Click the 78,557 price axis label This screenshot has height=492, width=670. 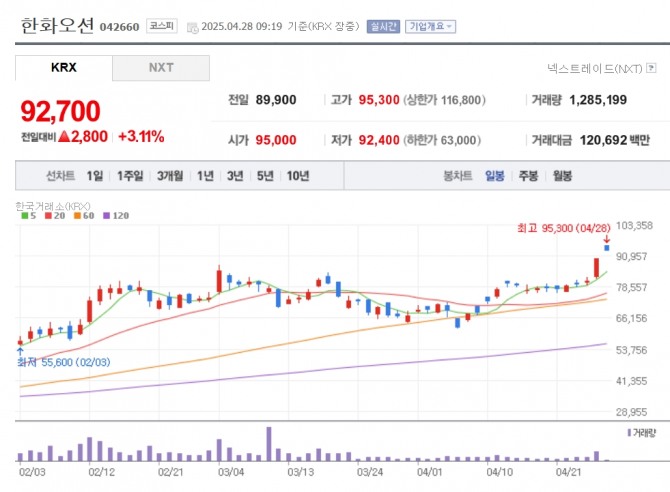[x=632, y=287]
